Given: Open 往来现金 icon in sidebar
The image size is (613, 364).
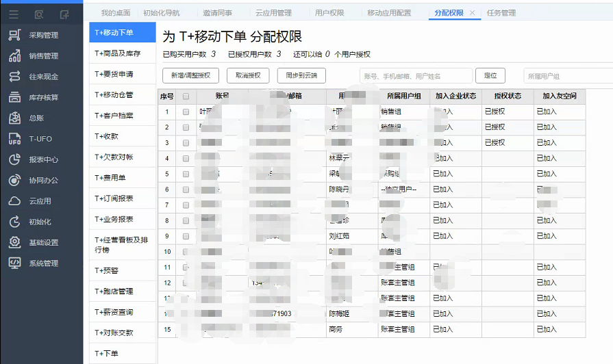Looking at the screenshot, I should [x=14, y=77].
